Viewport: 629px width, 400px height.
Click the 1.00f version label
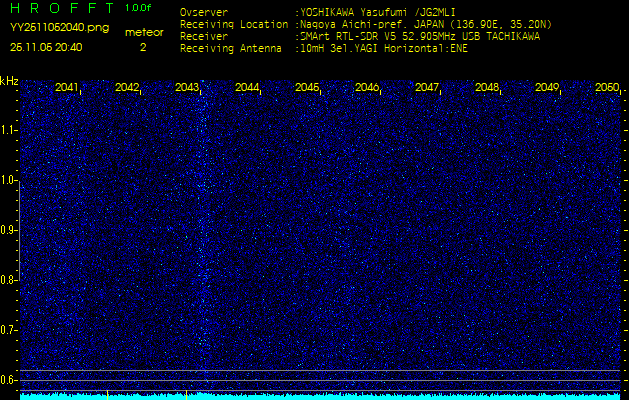(138, 8)
